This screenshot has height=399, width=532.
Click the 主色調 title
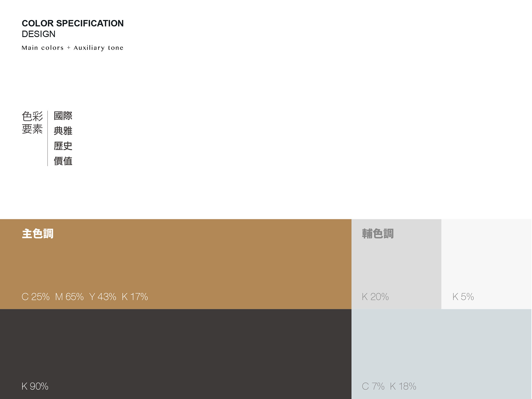[x=38, y=234]
